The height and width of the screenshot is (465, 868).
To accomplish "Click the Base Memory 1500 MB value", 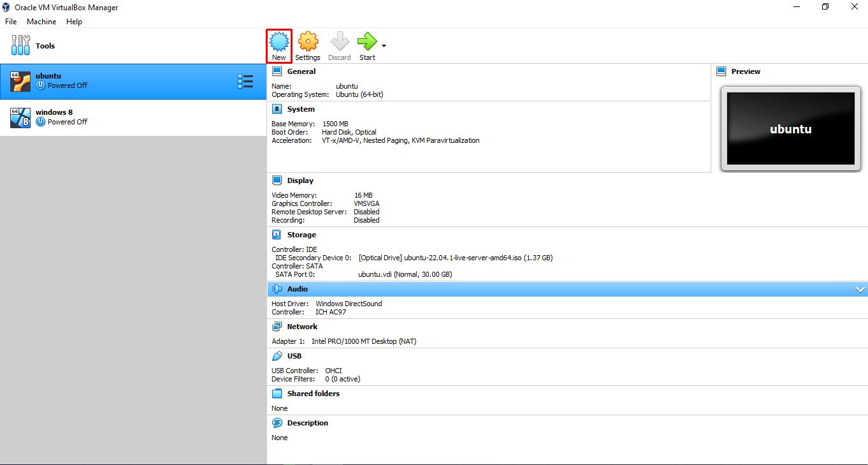I will tap(335, 124).
